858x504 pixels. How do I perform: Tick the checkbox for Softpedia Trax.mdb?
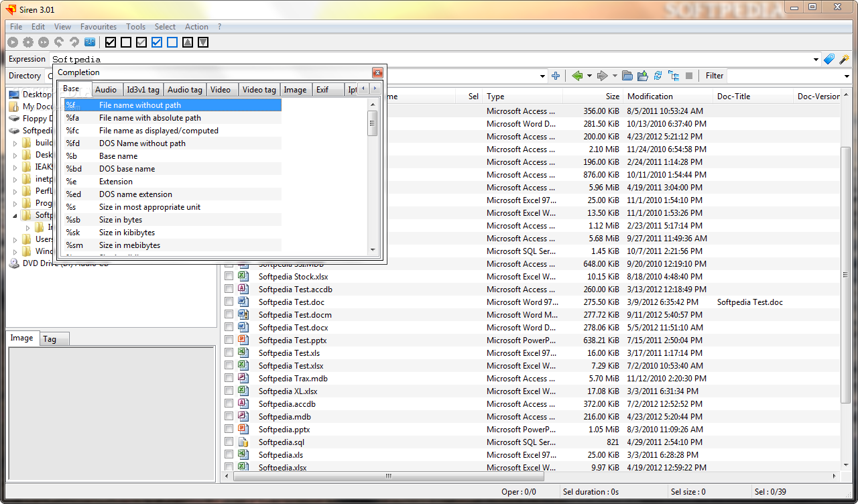pyautogui.click(x=229, y=378)
